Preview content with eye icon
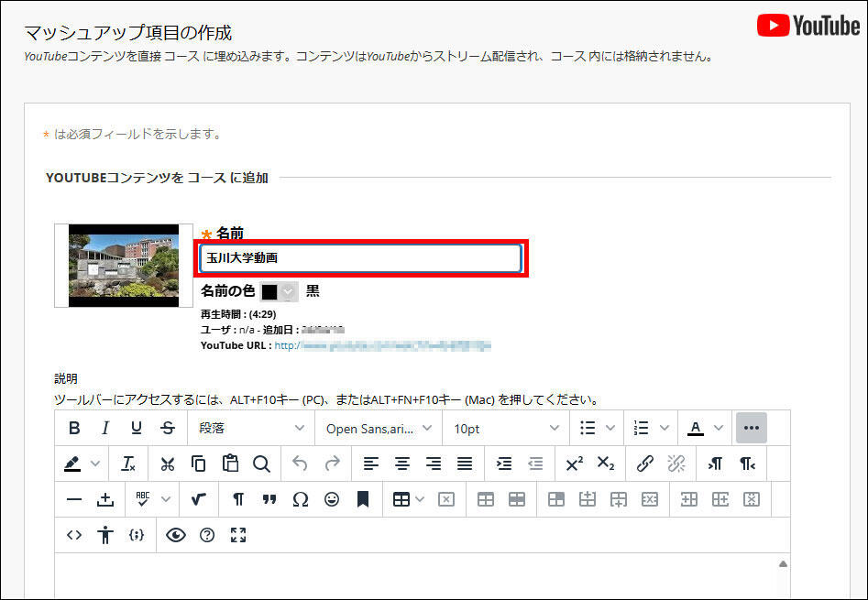 point(175,535)
